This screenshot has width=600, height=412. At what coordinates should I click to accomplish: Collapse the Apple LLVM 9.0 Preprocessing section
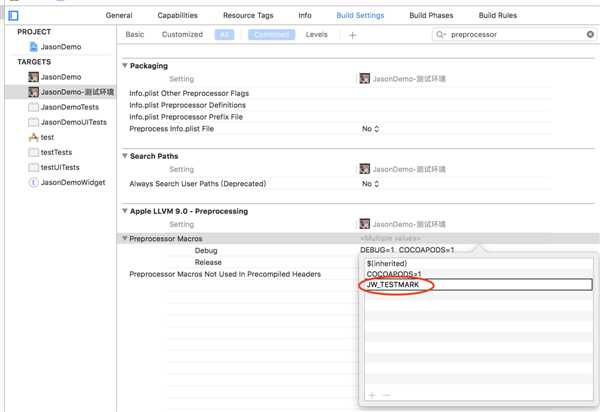pyautogui.click(x=125, y=211)
